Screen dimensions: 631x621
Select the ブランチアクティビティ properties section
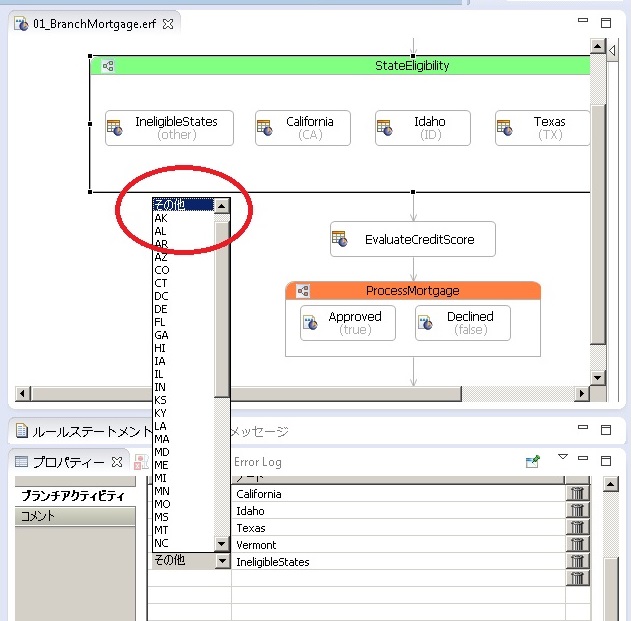[x=75, y=496]
